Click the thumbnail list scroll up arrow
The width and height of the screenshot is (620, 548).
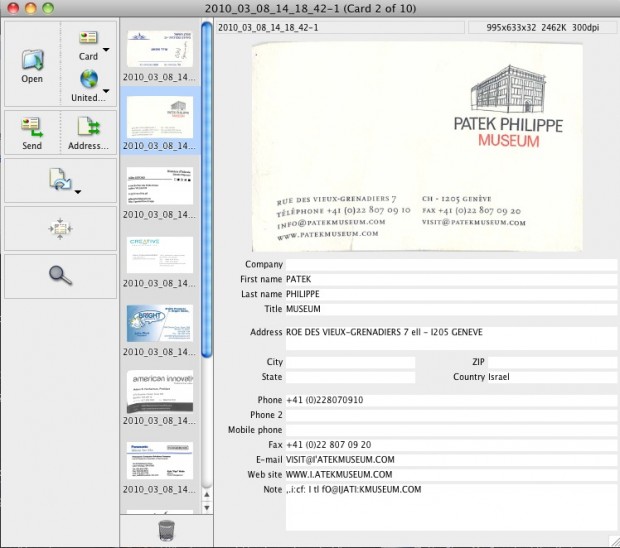click(207, 495)
